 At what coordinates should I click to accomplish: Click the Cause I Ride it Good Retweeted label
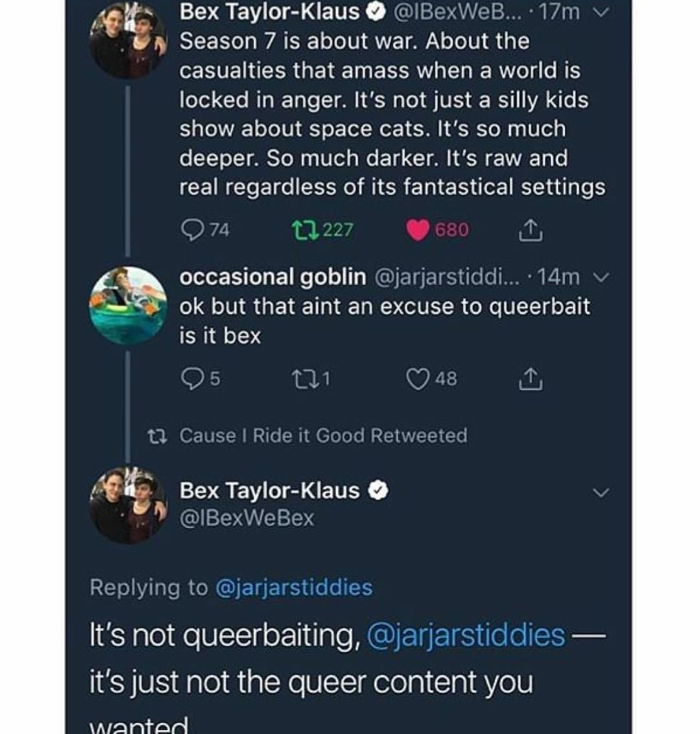(x=323, y=435)
